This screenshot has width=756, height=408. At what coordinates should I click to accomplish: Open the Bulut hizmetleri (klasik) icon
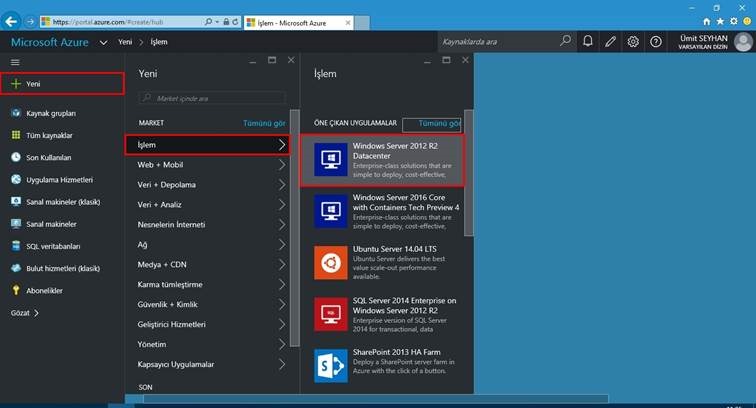tap(16, 268)
